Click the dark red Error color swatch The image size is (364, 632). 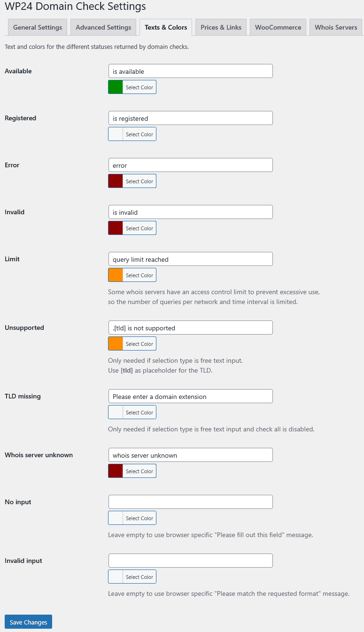point(116,181)
